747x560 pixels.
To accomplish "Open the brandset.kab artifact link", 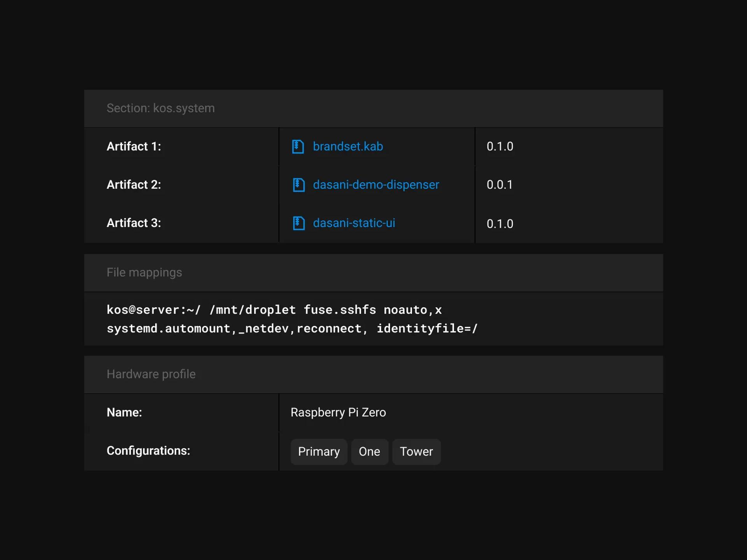I will (x=348, y=147).
